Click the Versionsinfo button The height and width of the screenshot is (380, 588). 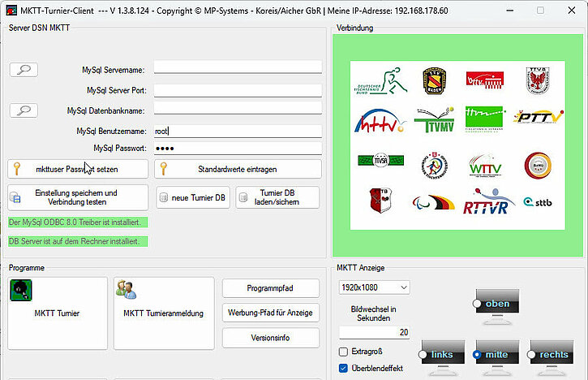click(x=271, y=338)
